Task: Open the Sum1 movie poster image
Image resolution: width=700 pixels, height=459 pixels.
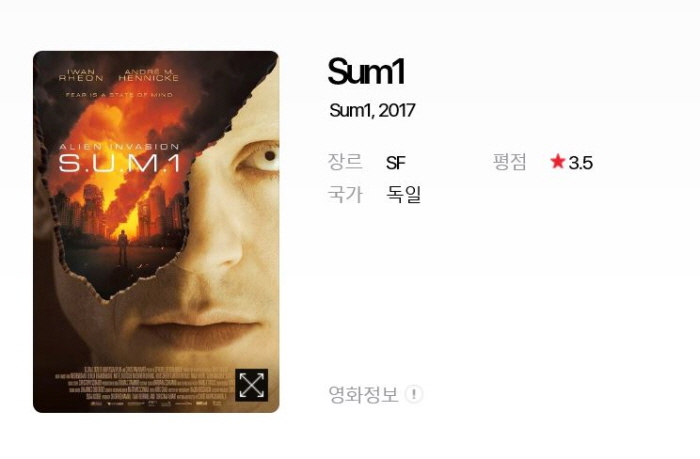Action: point(156,232)
